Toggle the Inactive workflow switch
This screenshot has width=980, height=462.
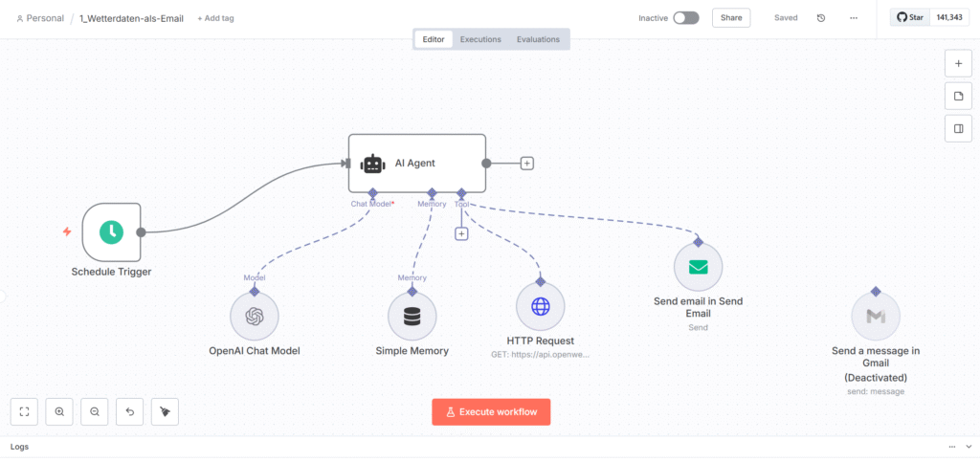click(685, 17)
